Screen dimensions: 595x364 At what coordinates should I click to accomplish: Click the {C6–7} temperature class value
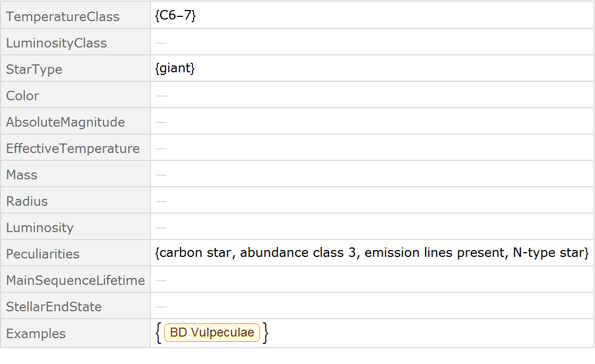click(176, 16)
